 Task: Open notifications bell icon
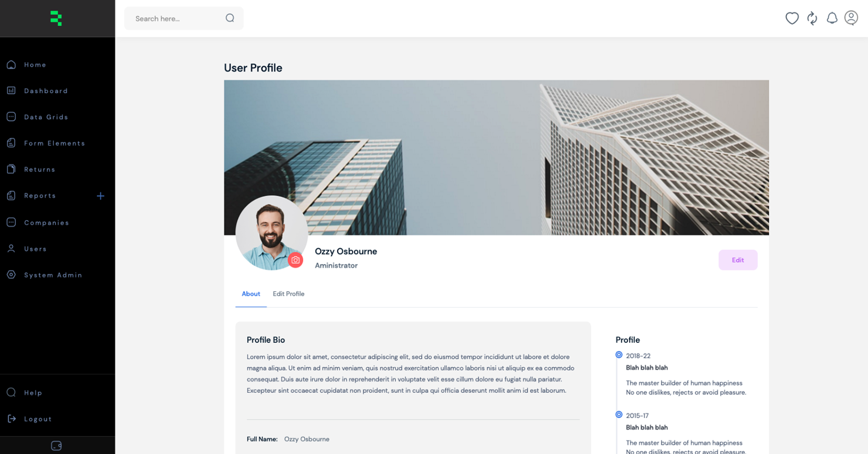[x=832, y=18]
